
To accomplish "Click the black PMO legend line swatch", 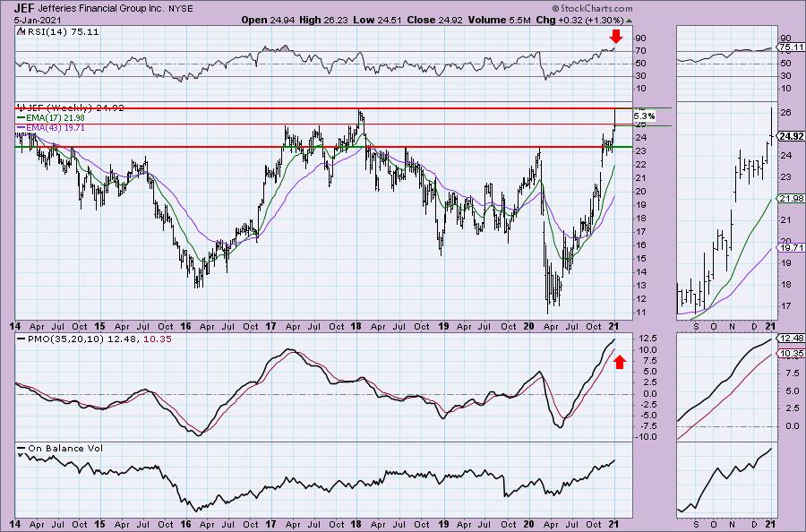I will tap(21, 339).
